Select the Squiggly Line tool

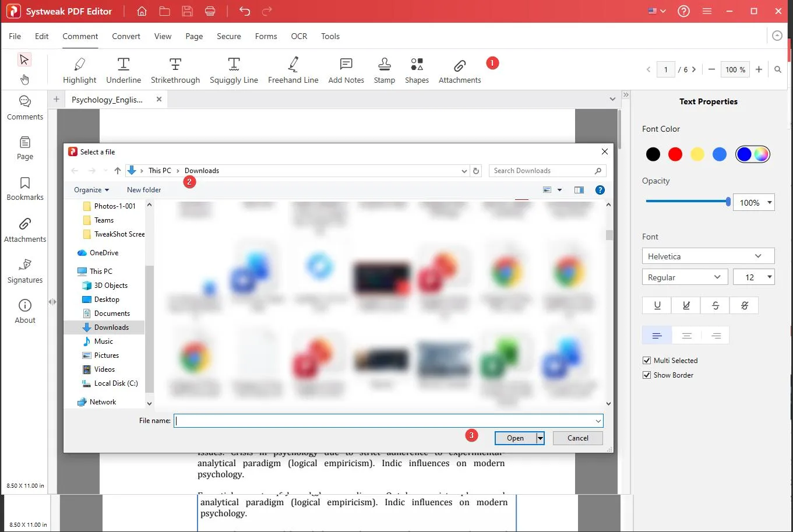point(234,69)
